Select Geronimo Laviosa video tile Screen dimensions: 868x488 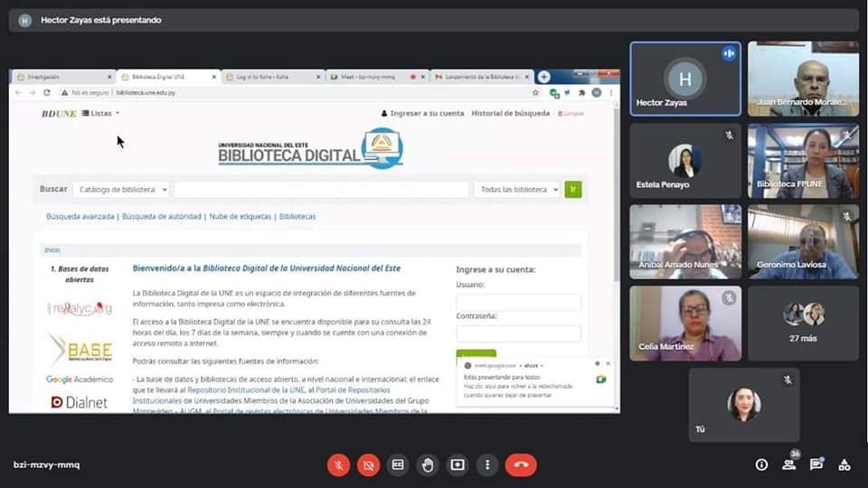[x=803, y=242]
